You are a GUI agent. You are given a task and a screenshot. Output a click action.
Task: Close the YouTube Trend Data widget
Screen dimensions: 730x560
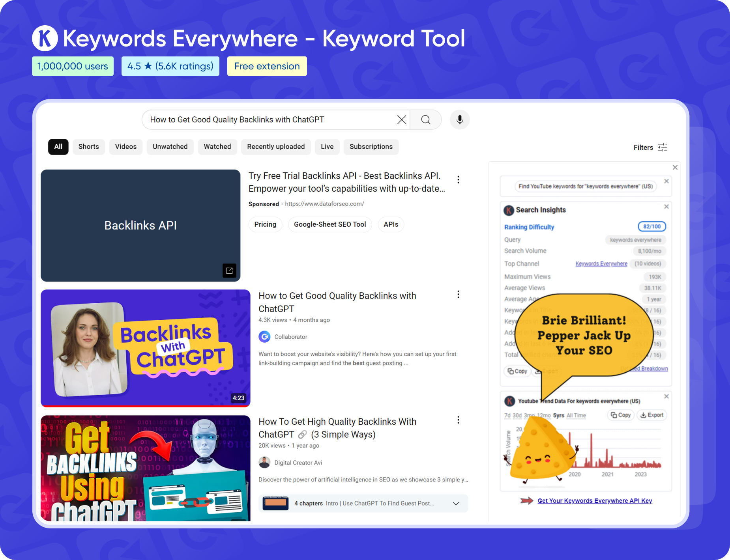point(667,396)
